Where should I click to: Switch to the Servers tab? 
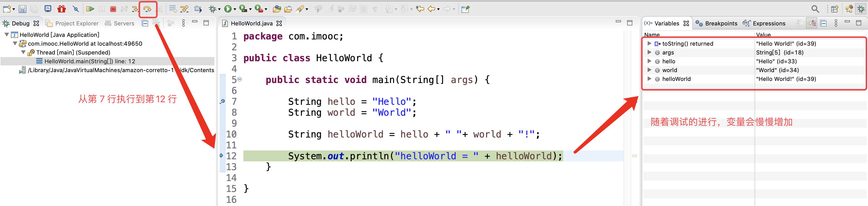click(119, 23)
